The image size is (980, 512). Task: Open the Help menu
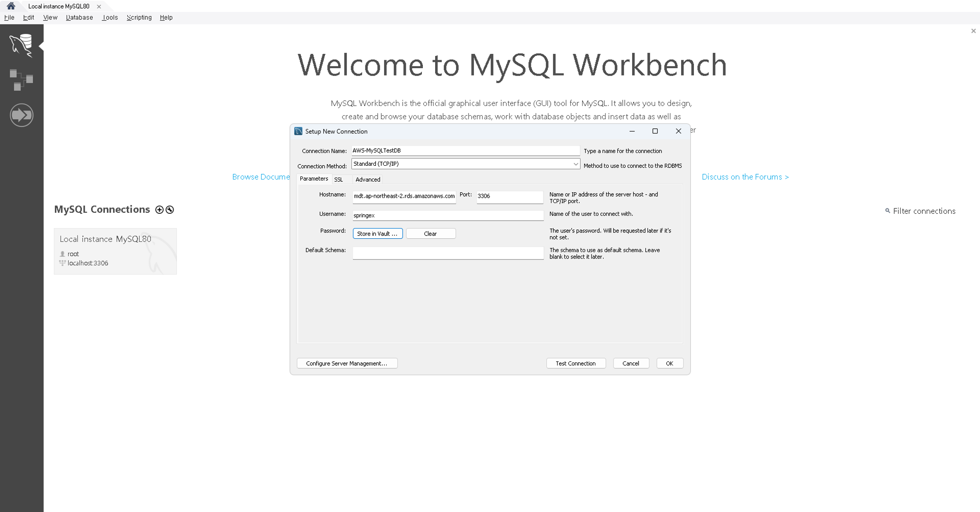[x=166, y=17]
